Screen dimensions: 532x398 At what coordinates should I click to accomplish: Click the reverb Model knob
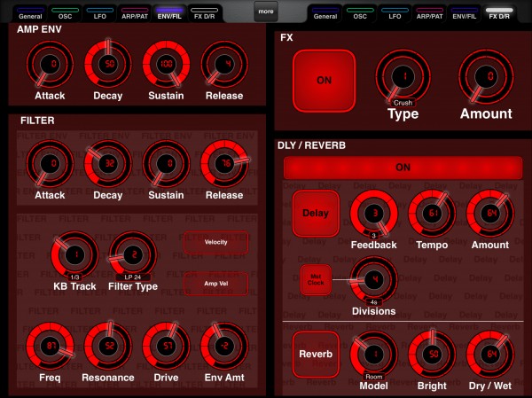[374, 355]
